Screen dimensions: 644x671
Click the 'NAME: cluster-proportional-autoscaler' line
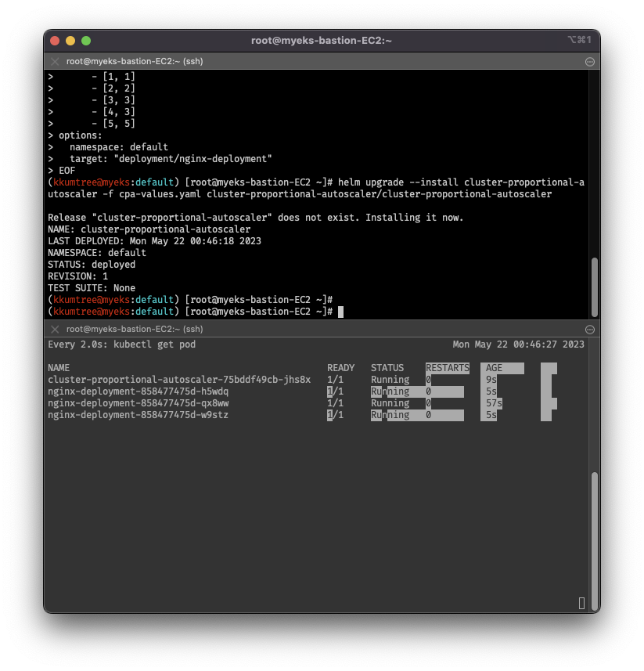coord(149,229)
